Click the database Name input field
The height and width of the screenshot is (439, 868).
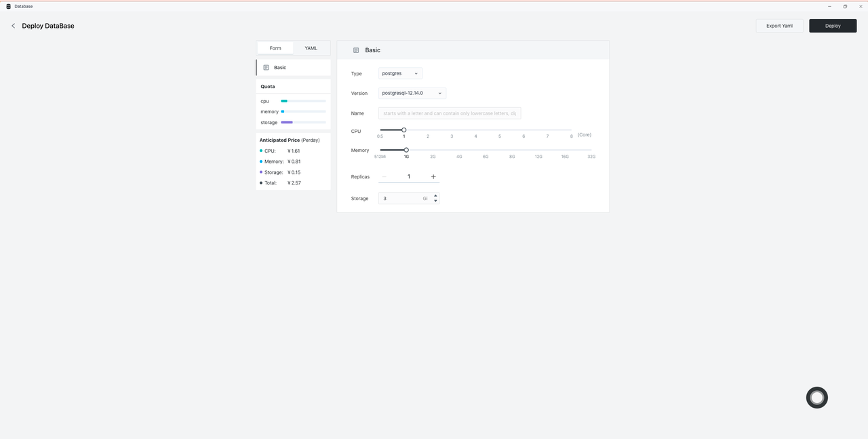450,113
